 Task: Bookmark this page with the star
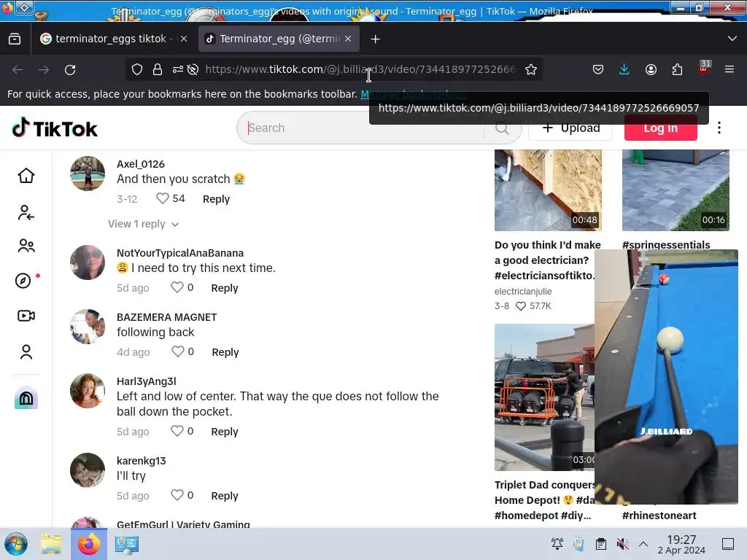(531, 69)
